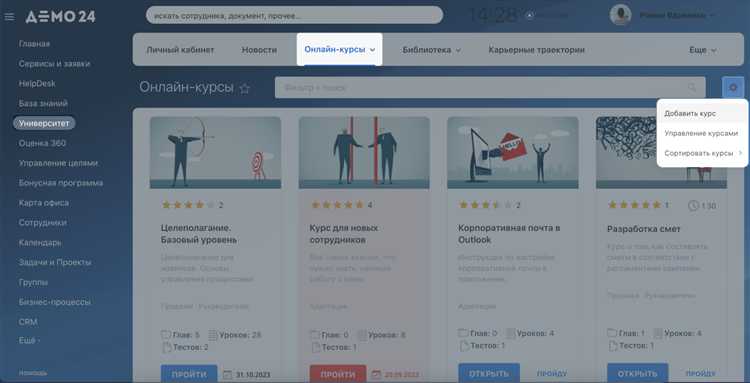Image resolution: width=750 pixels, height=383 pixels.
Task: Open Оценка 360 in sidebar
Action: [42, 143]
